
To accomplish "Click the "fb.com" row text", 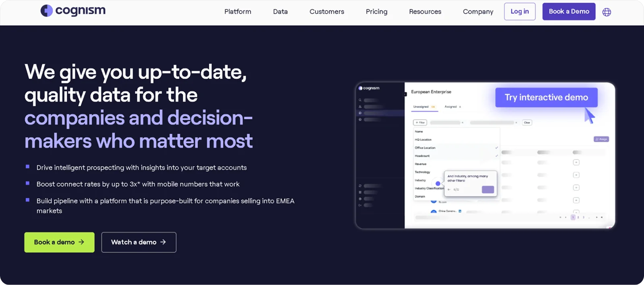I will [443, 202].
